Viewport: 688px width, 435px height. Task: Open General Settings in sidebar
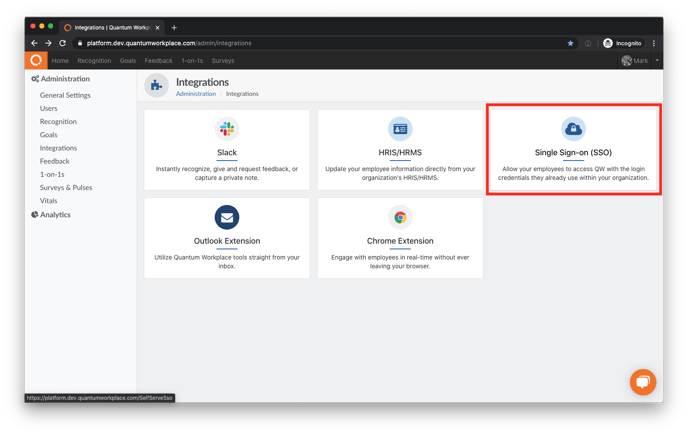click(65, 95)
